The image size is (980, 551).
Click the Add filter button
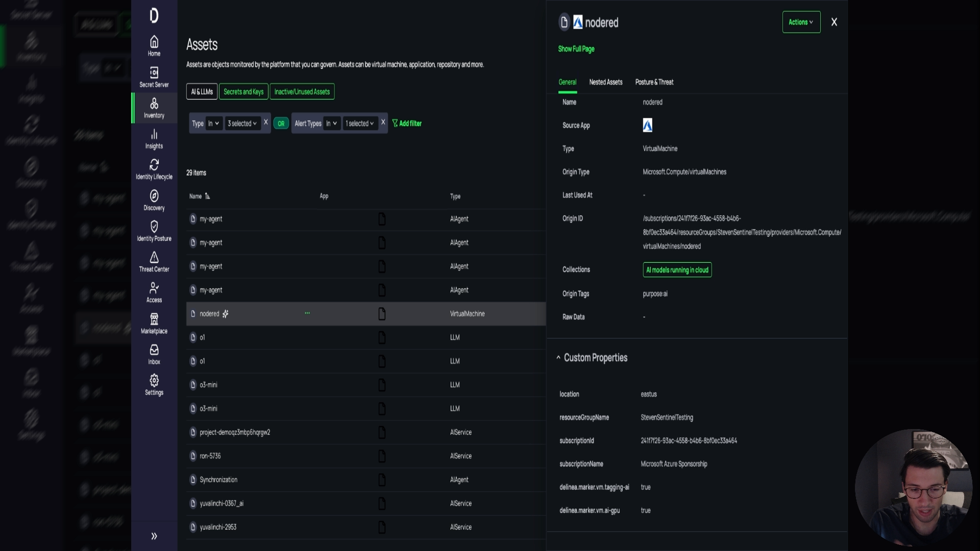tap(407, 123)
